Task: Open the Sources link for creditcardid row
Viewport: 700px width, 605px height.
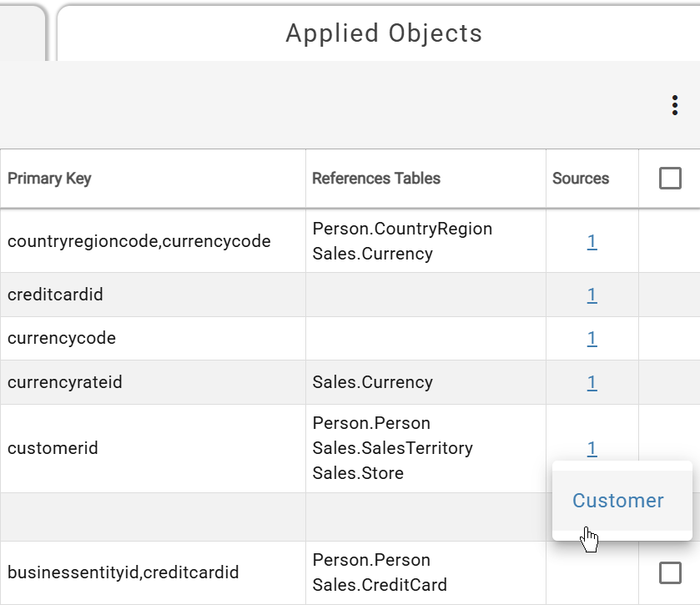Action: coord(592,295)
